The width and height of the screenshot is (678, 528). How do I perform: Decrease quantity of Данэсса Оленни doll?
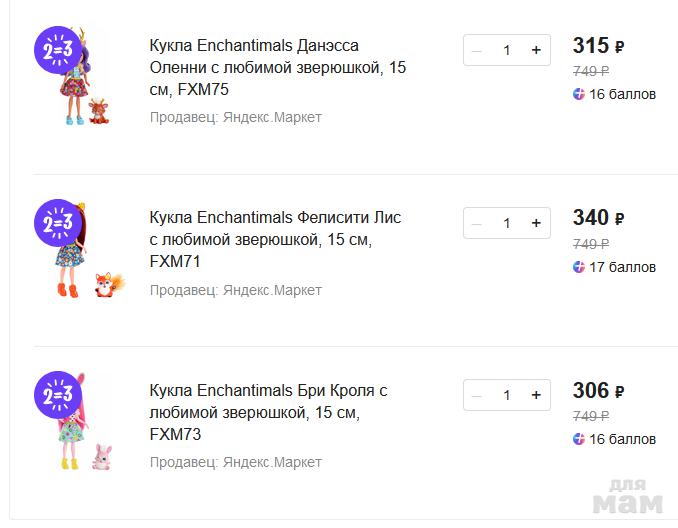[x=477, y=50]
